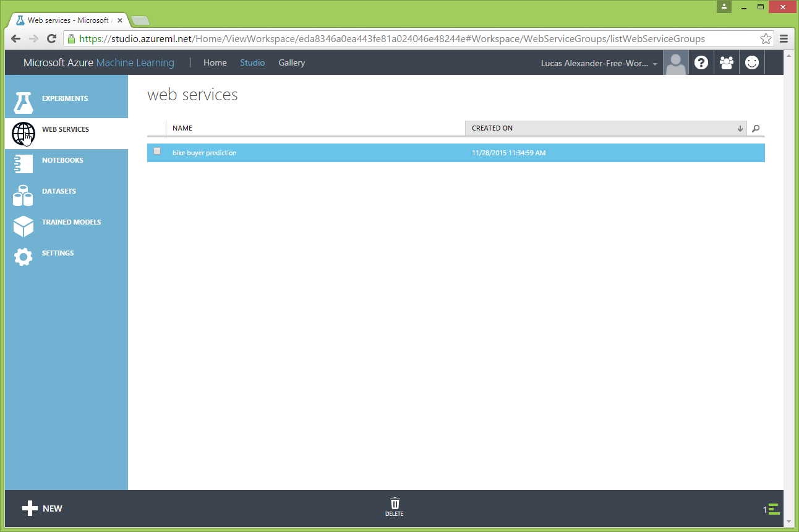Search the web services list
This screenshot has width=799, height=532.
click(755, 129)
